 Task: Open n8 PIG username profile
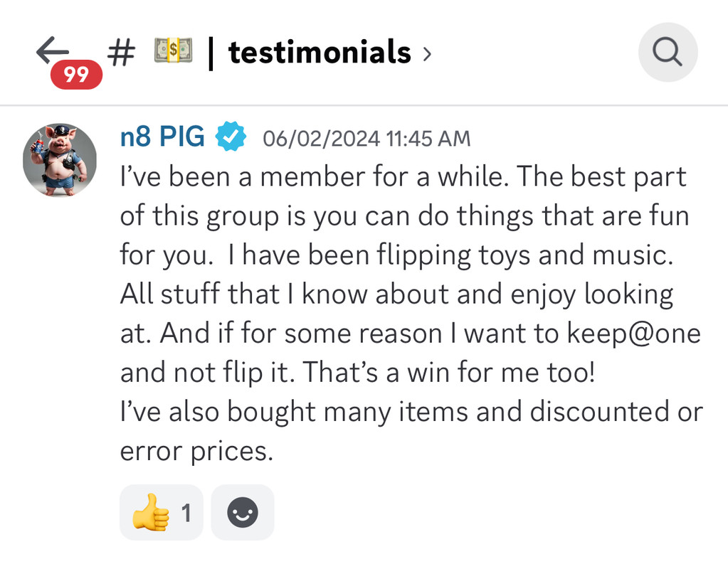pyautogui.click(x=162, y=136)
